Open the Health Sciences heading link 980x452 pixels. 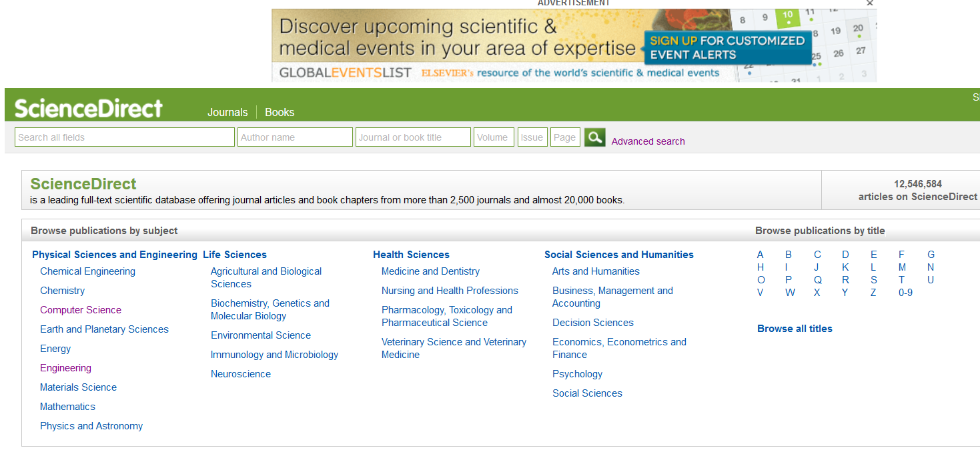(411, 255)
